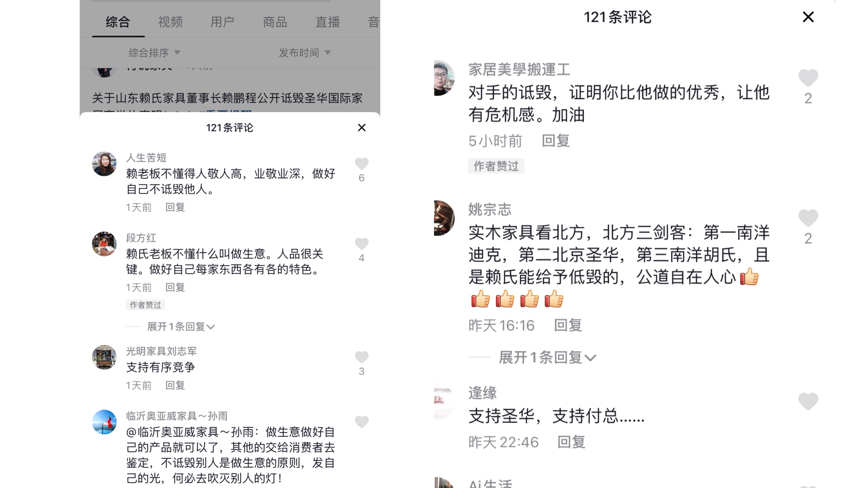868x488 pixels.
Task: Reply to 光明家具刘志军's comment
Action: click(175, 385)
